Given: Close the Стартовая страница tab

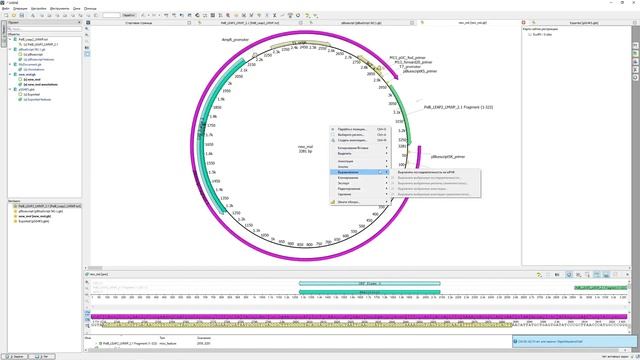Looking at the screenshot, I should (x=189, y=23).
